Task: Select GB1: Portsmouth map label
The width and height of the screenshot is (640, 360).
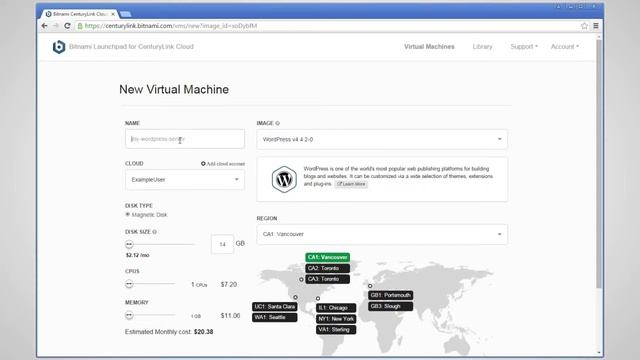Action: (x=391, y=295)
